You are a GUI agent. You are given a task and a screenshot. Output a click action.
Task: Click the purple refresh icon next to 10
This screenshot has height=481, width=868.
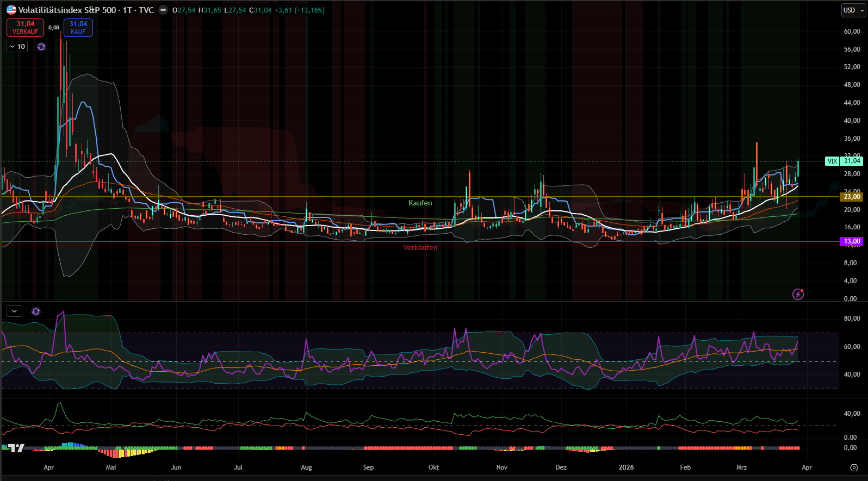pos(41,47)
